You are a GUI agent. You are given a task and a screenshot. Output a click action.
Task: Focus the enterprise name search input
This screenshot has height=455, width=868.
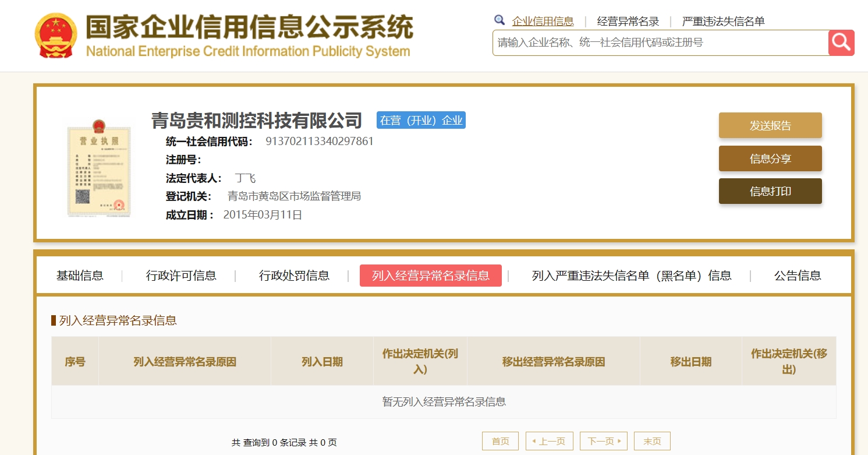pyautogui.click(x=660, y=43)
